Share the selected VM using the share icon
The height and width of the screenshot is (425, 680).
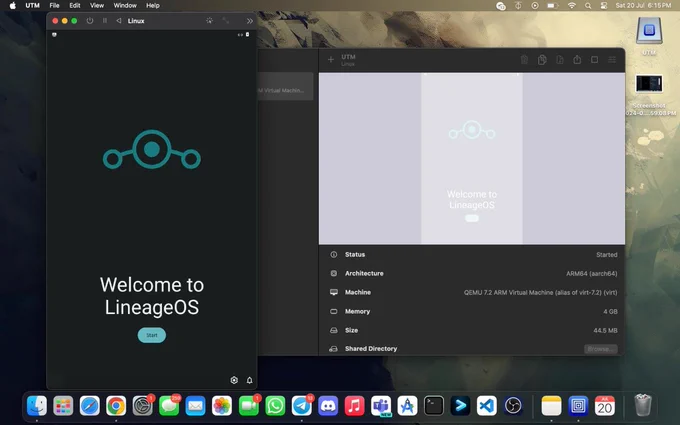(x=577, y=60)
